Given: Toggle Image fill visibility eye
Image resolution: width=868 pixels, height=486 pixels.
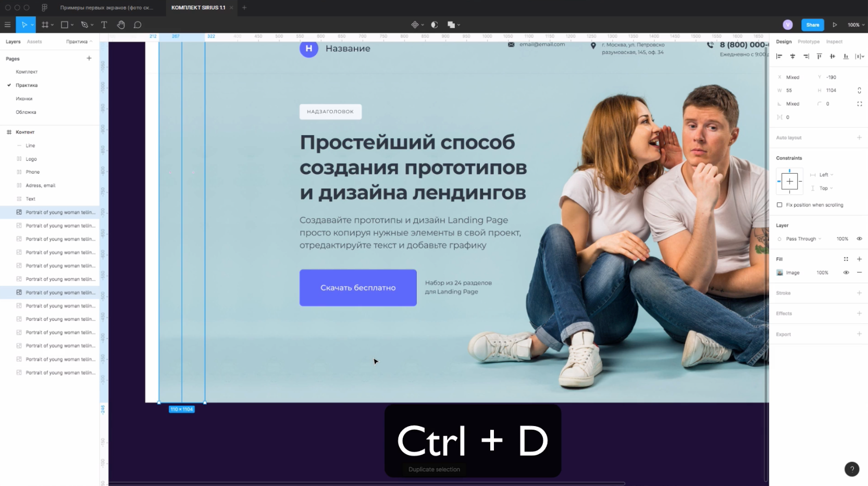Looking at the screenshot, I should (x=846, y=273).
